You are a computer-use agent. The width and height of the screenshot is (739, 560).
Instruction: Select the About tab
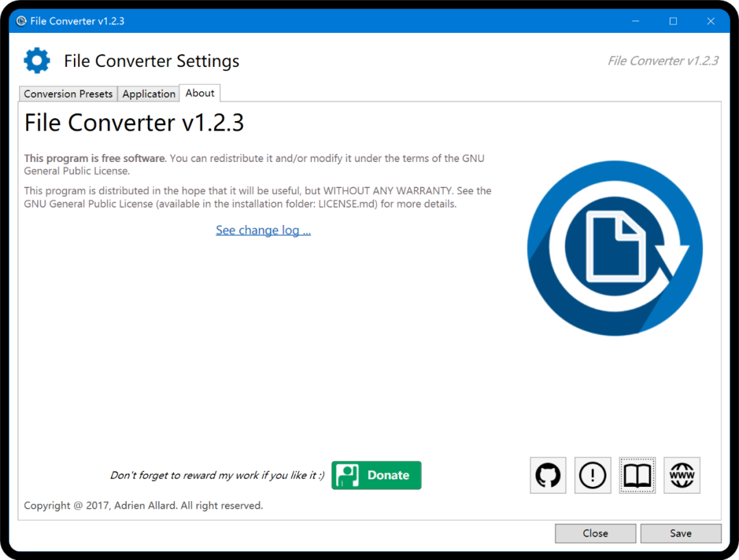[x=200, y=93]
